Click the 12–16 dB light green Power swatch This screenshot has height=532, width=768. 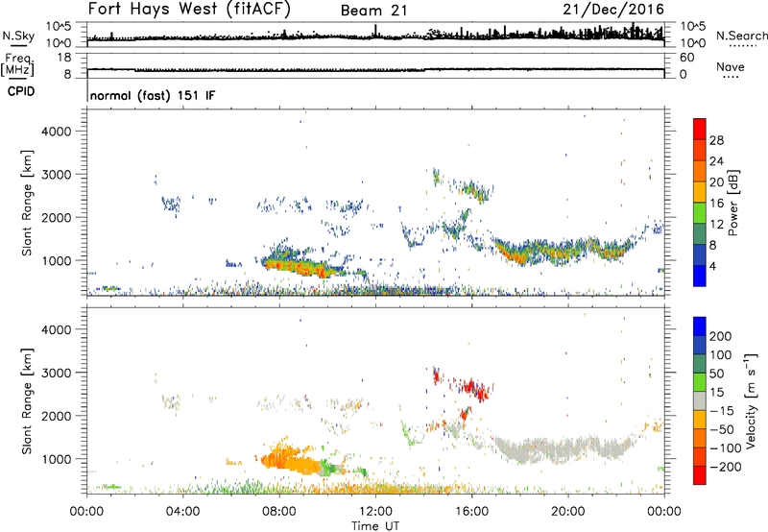point(700,212)
